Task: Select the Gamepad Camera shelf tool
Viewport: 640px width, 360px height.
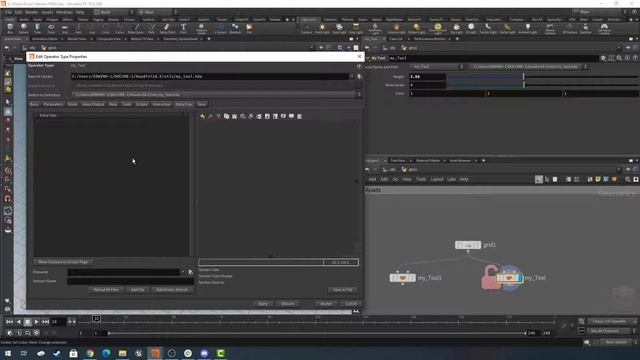Action: [x=604, y=29]
